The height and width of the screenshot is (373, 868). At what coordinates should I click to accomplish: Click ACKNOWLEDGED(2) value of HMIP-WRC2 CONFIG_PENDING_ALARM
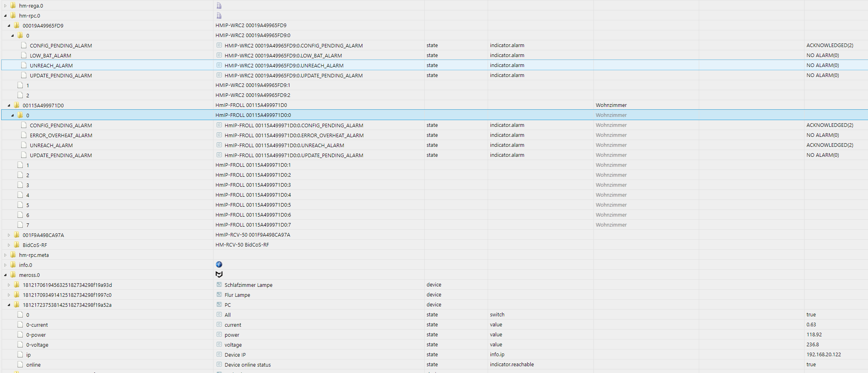click(x=830, y=45)
